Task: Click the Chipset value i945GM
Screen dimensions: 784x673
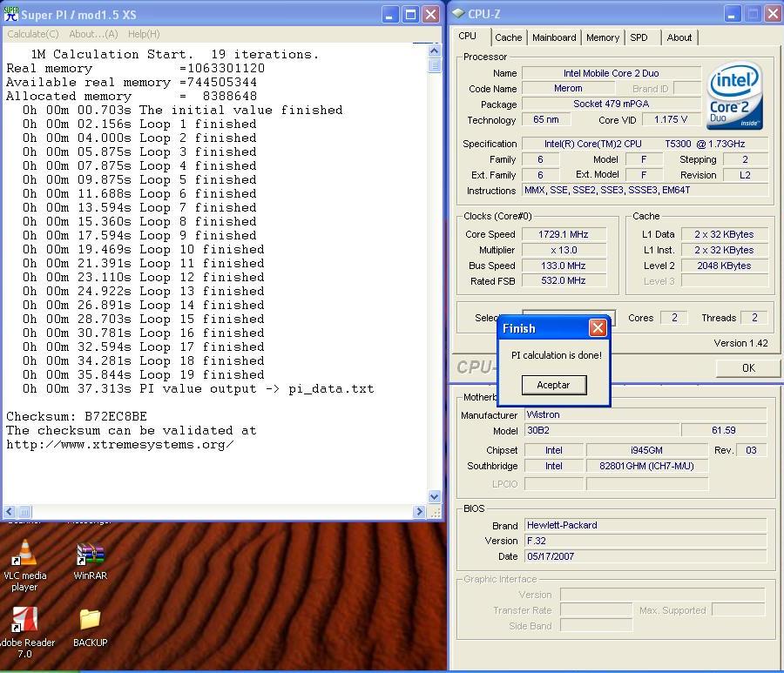Action: pos(646,450)
